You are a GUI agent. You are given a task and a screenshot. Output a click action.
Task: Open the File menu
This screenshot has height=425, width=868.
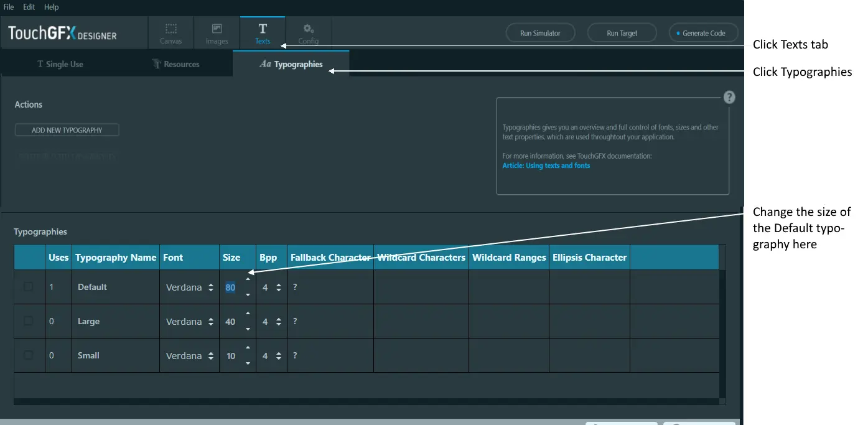(9, 7)
